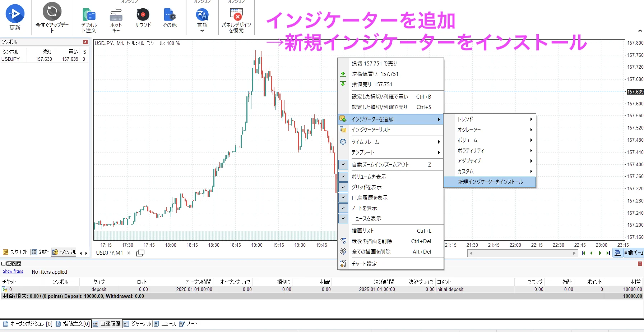Viewport: 644px width, 332px height.
Task: Switch to シンボル bottom tab
Action: (x=64, y=252)
